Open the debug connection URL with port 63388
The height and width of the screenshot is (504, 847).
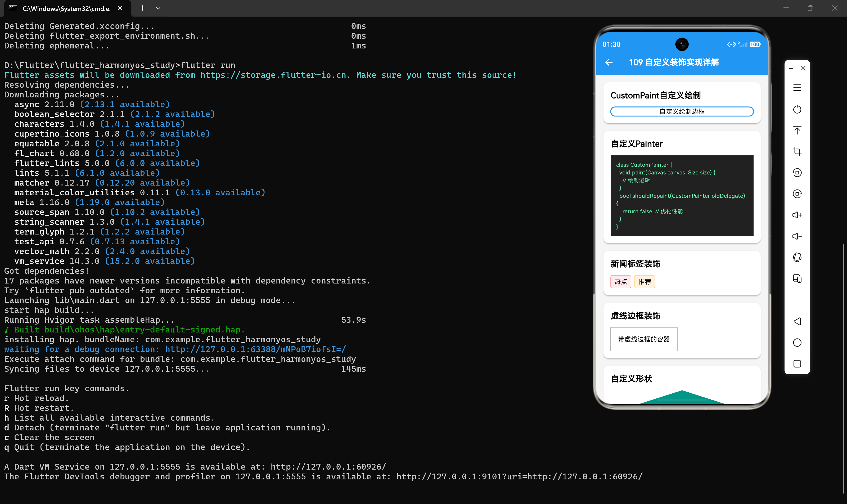click(255, 349)
